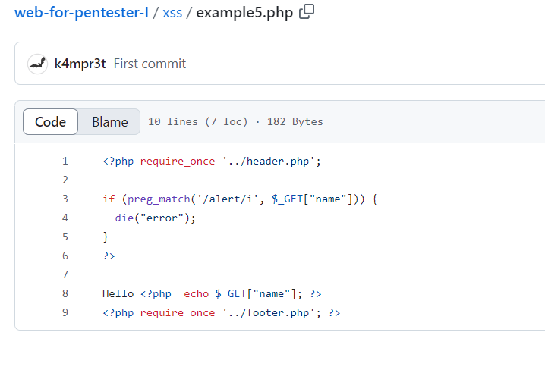Click the echo $_GET name line
This screenshot has height=392, width=545.
pos(212,293)
